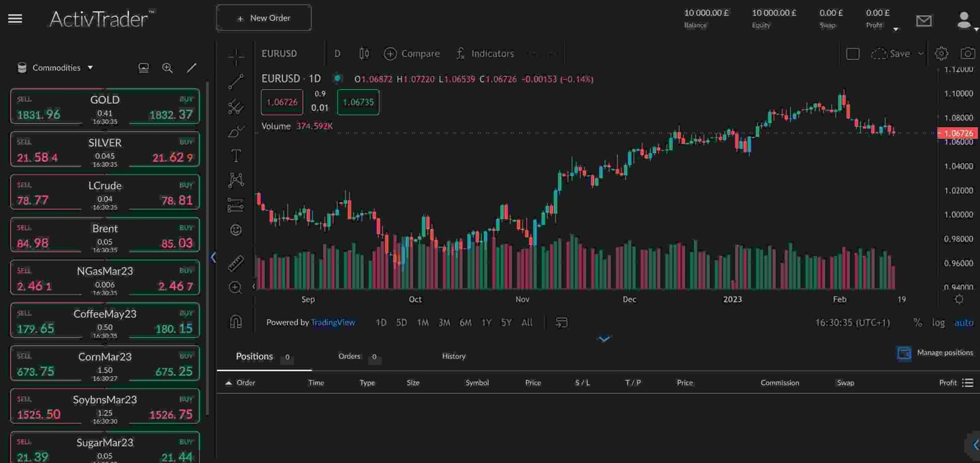This screenshot has height=463, width=980.
Task: Open chart settings gear icon
Action: (941, 54)
